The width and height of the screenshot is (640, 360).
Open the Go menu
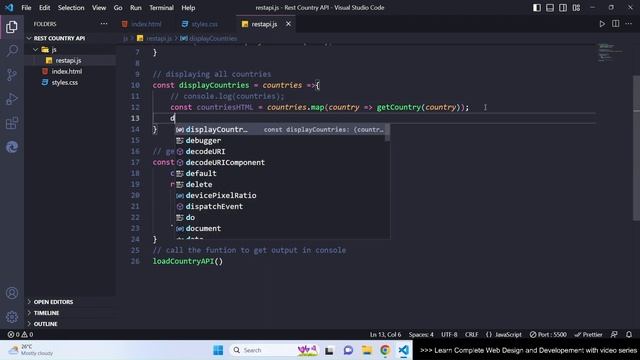(118, 8)
